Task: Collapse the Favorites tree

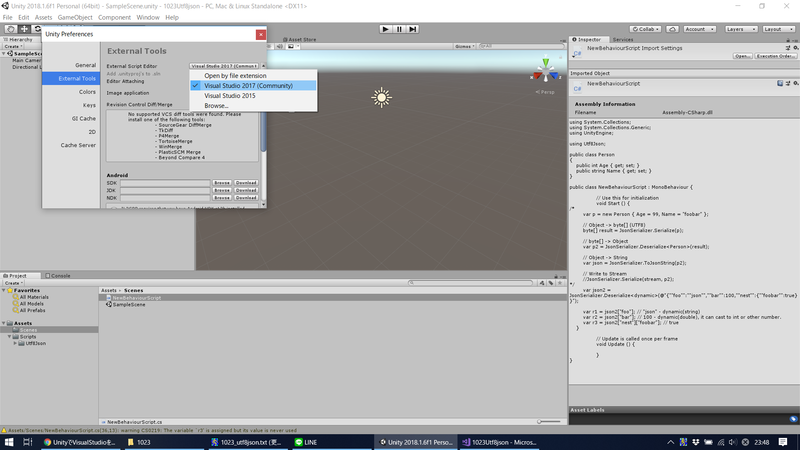Action: (4, 290)
